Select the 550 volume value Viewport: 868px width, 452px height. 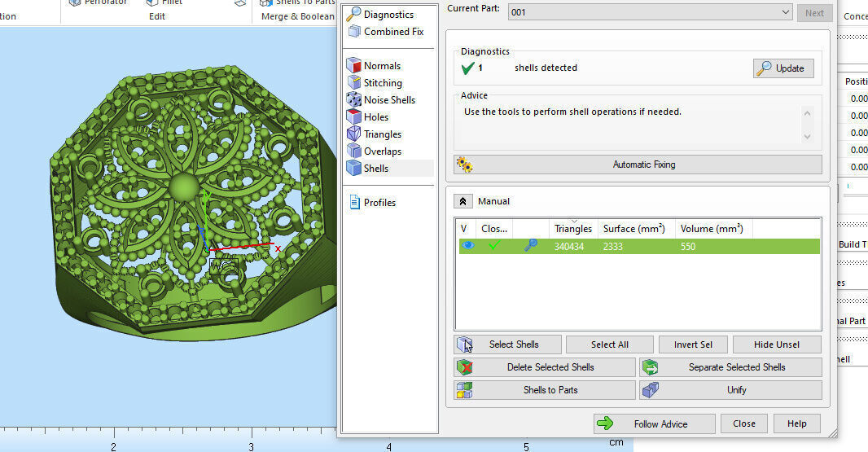click(x=688, y=247)
